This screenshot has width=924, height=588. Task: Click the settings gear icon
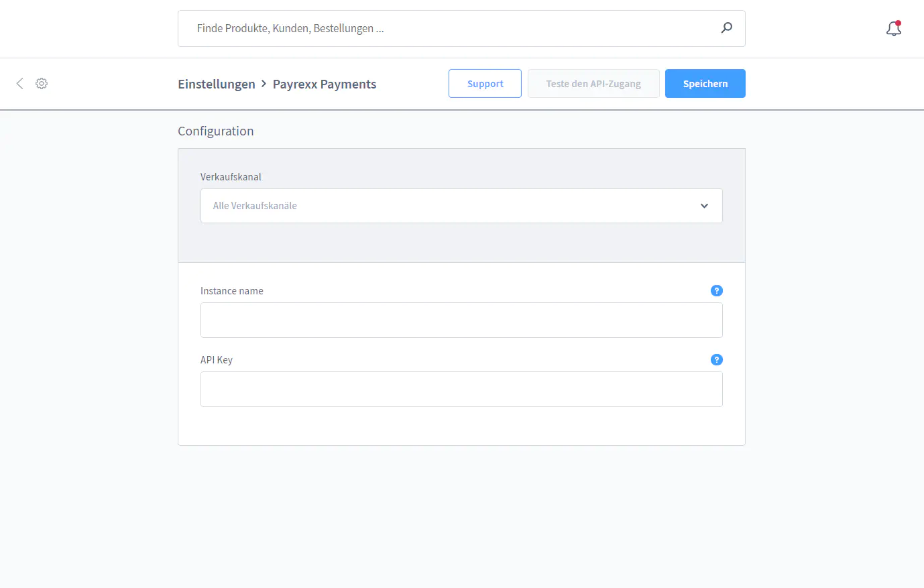click(x=42, y=83)
